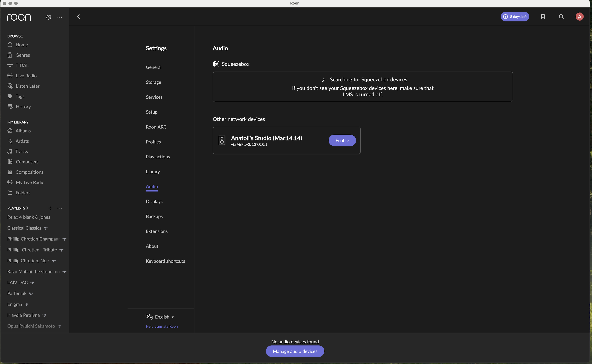Image resolution: width=592 pixels, height=364 pixels.
Task: Click the Anatoli's Studio (Mac14,14) device name
Action: click(266, 138)
